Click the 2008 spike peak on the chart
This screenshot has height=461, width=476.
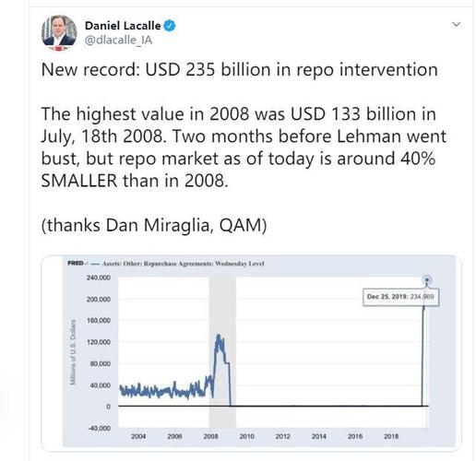coord(219,336)
